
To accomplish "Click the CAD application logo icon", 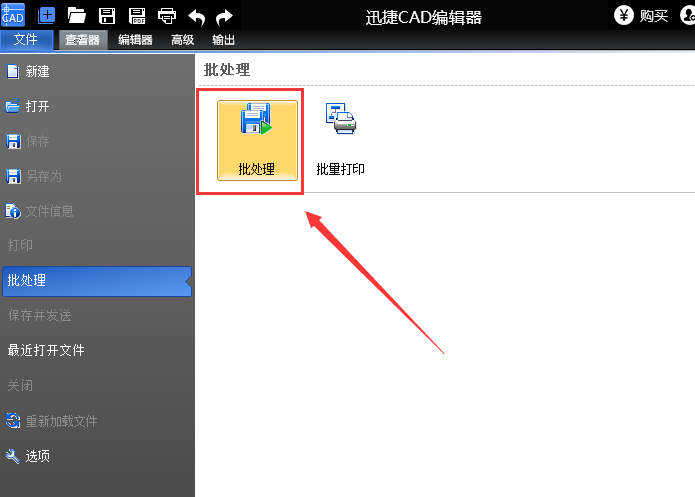I will point(13,15).
